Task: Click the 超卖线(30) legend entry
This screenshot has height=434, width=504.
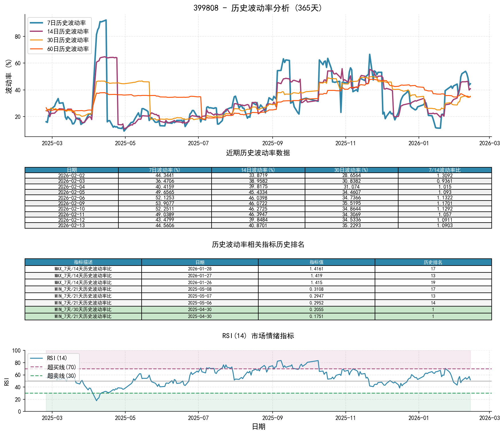Action: [x=61, y=376]
